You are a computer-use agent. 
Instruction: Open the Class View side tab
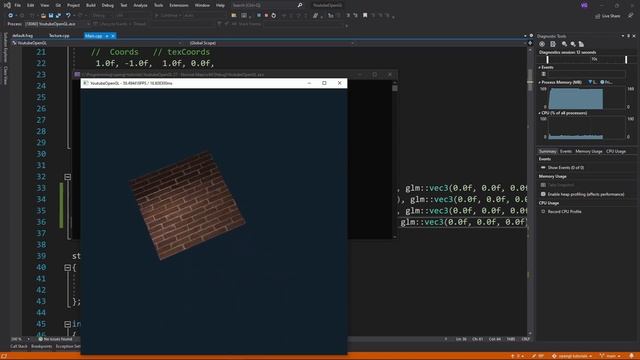[x=5, y=76]
